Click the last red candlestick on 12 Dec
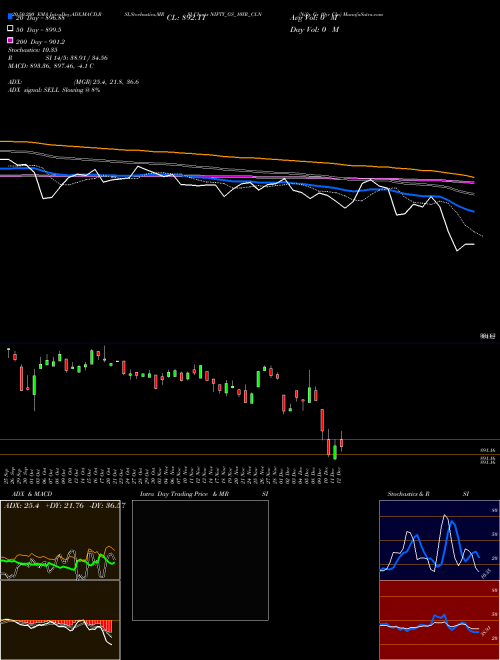500x660 pixels. click(341, 443)
